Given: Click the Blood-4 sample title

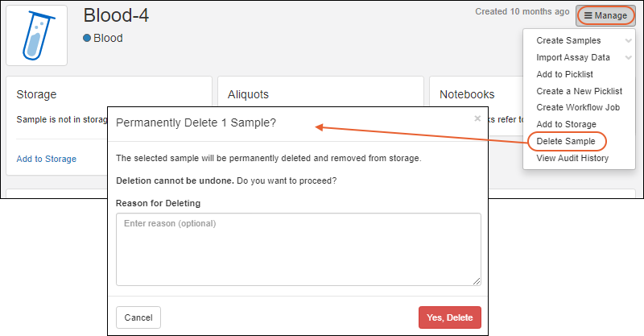Looking at the screenshot, I should click(x=116, y=15).
